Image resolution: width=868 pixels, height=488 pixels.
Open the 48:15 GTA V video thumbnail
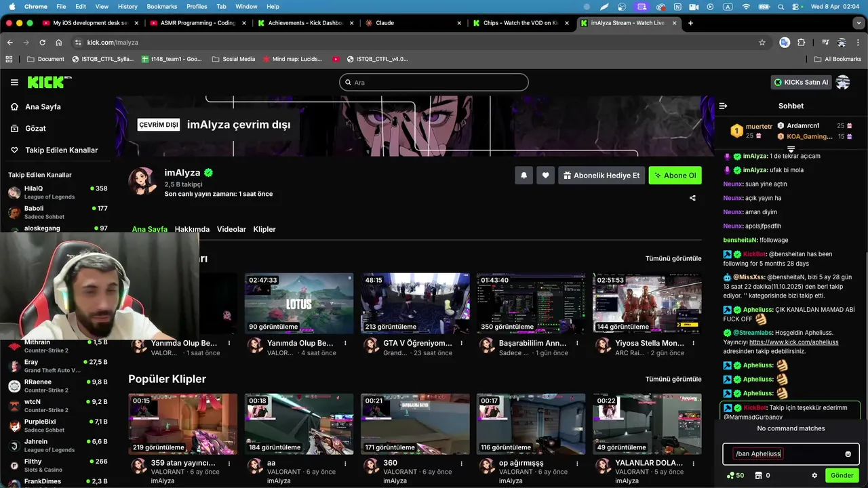tap(415, 303)
